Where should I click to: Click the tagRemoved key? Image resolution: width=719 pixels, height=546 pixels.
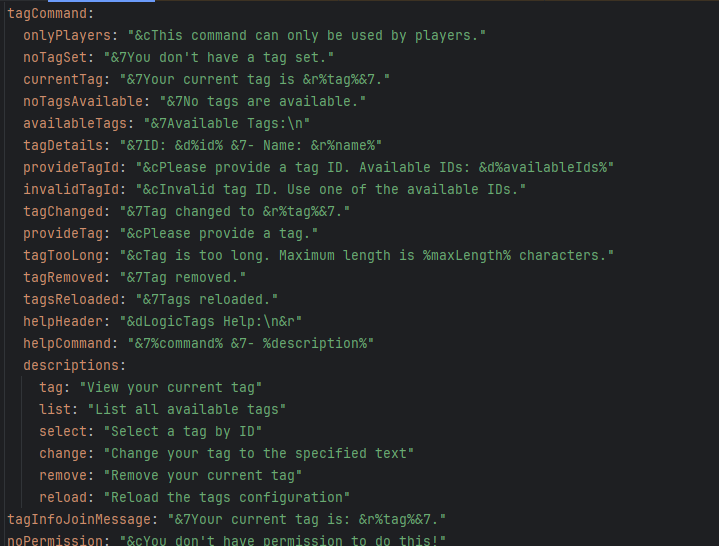point(63,277)
